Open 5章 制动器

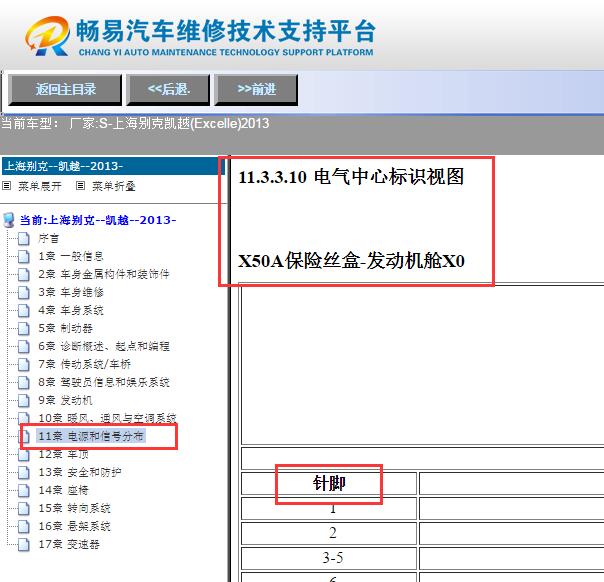[65, 328]
